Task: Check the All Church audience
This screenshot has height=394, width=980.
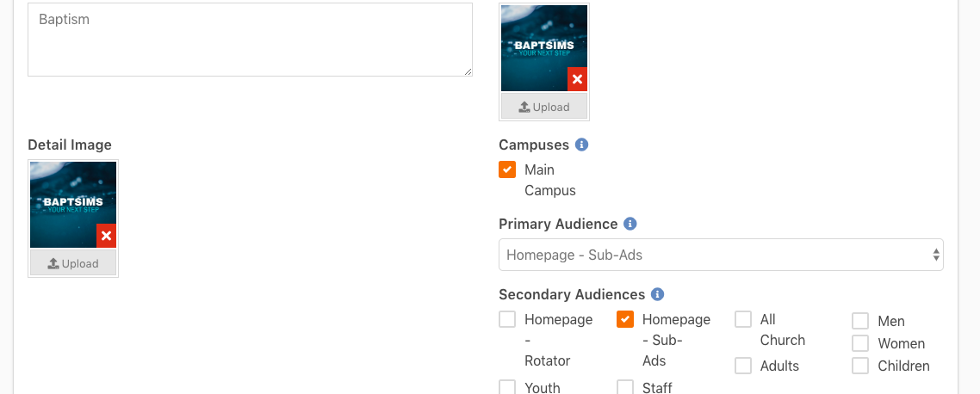Action: [x=743, y=320]
